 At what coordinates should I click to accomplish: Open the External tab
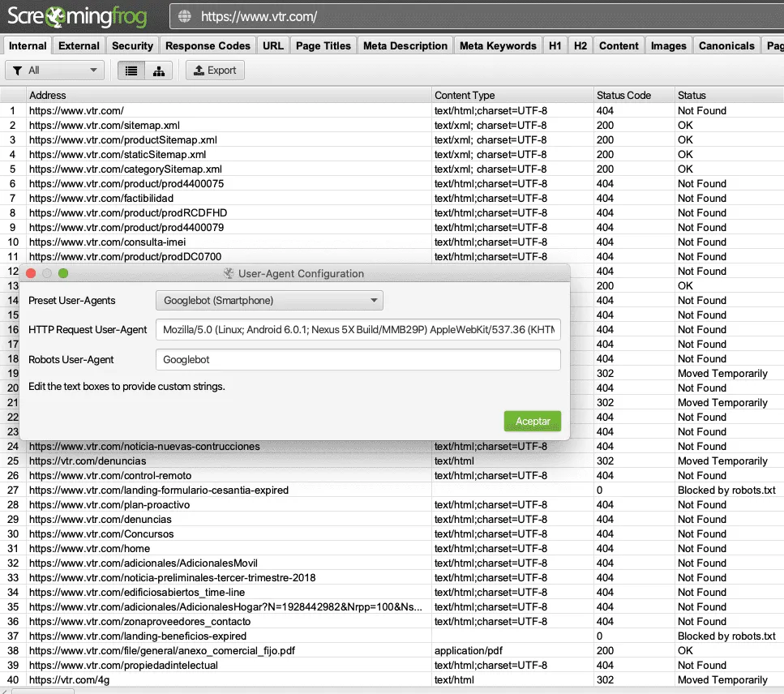[79, 45]
